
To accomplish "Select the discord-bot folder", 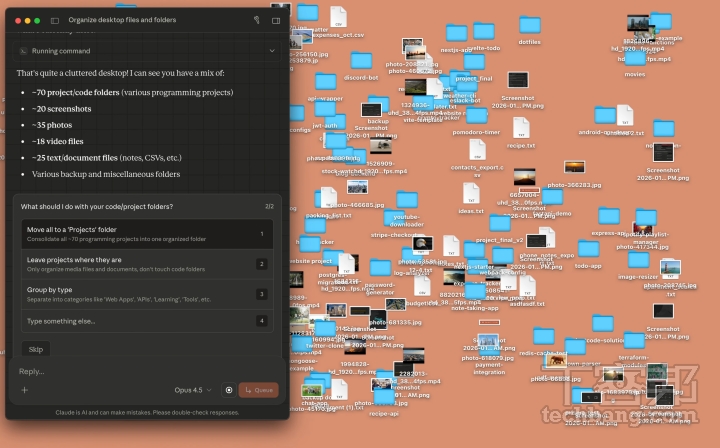I will 361,61.
